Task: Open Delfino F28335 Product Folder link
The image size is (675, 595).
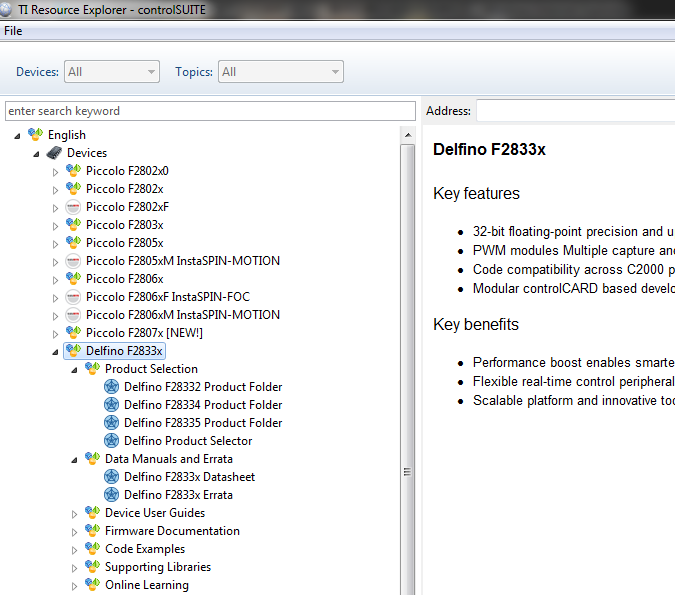Action: [x=203, y=423]
